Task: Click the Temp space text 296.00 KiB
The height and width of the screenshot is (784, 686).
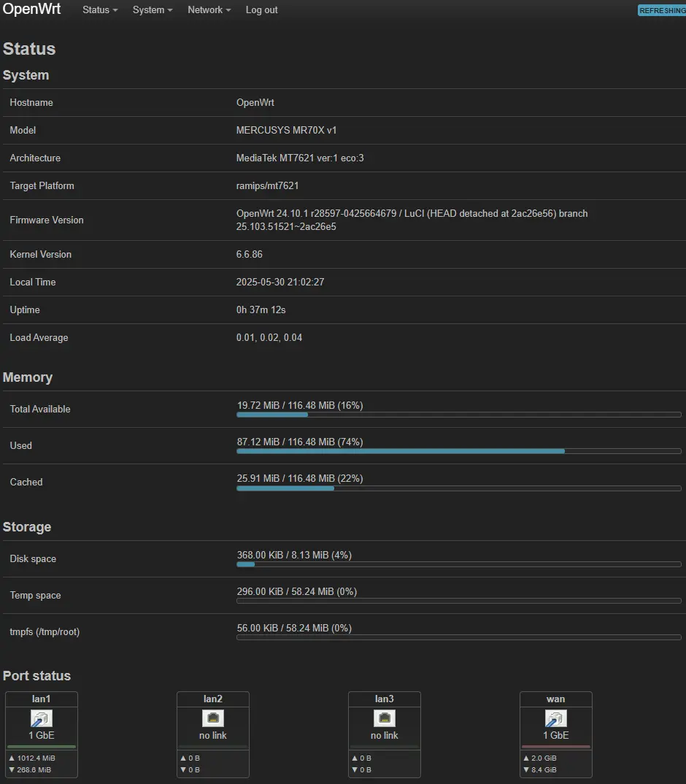Action: 260,591
